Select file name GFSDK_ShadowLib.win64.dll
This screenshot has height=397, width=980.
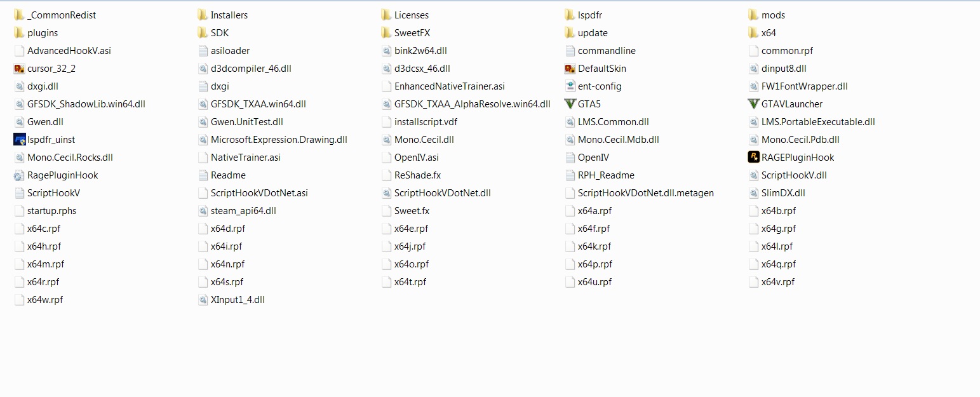coord(86,104)
